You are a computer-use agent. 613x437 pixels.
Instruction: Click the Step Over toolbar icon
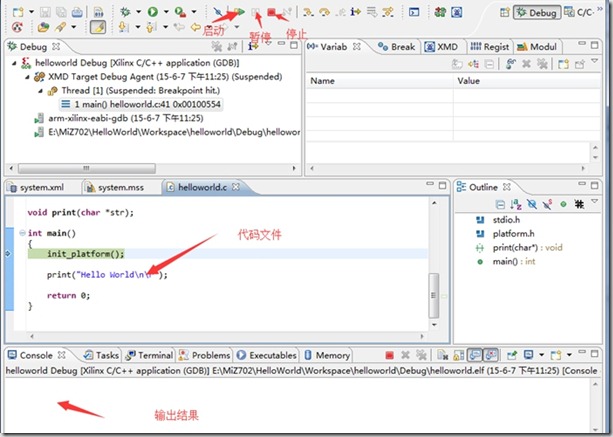[x=324, y=12]
